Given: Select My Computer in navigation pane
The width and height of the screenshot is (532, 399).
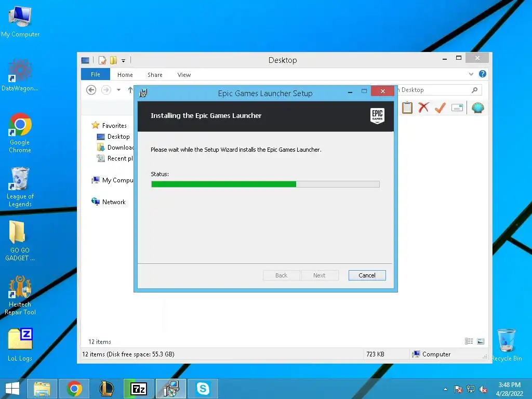Looking at the screenshot, I should tap(112, 180).
